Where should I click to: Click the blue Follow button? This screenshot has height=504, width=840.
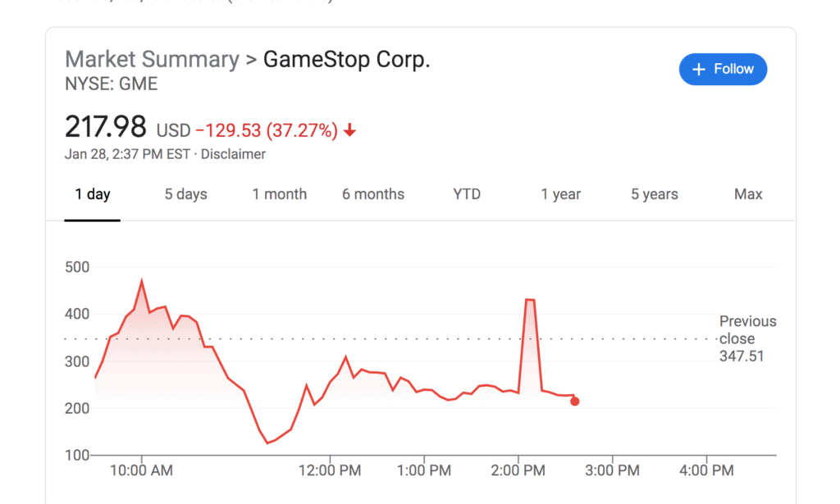pyautogui.click(x=723, y=70)
